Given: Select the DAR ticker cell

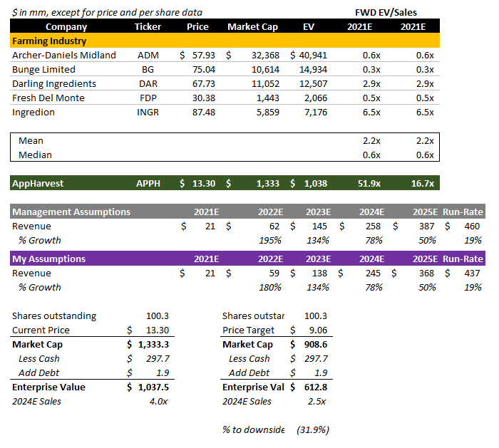Looking at the screenshot, I should [148, 84].
